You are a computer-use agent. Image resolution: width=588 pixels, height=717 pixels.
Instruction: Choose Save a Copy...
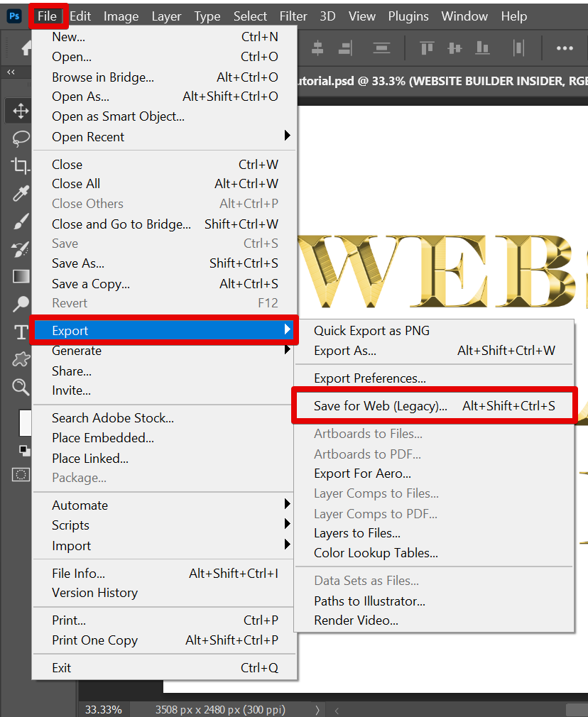pyautogui.click(x=165, y=284)
